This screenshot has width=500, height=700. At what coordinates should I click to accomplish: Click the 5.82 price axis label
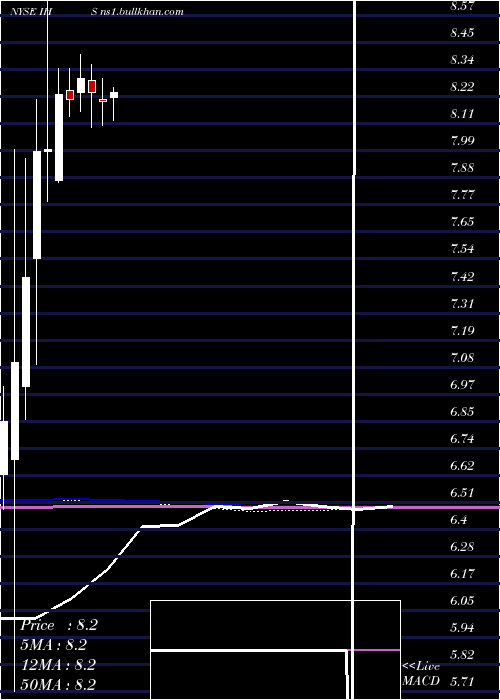pos(464,655)
